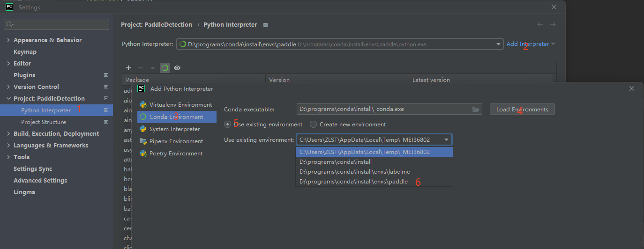Image resolution: width=644 pixels, height=249 pixels.
Task: Toggle the Use Conda package manager icon
Action: [165, 68]
